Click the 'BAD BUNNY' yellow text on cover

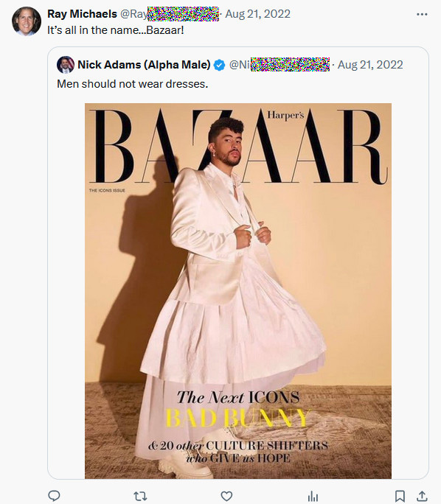237,419
